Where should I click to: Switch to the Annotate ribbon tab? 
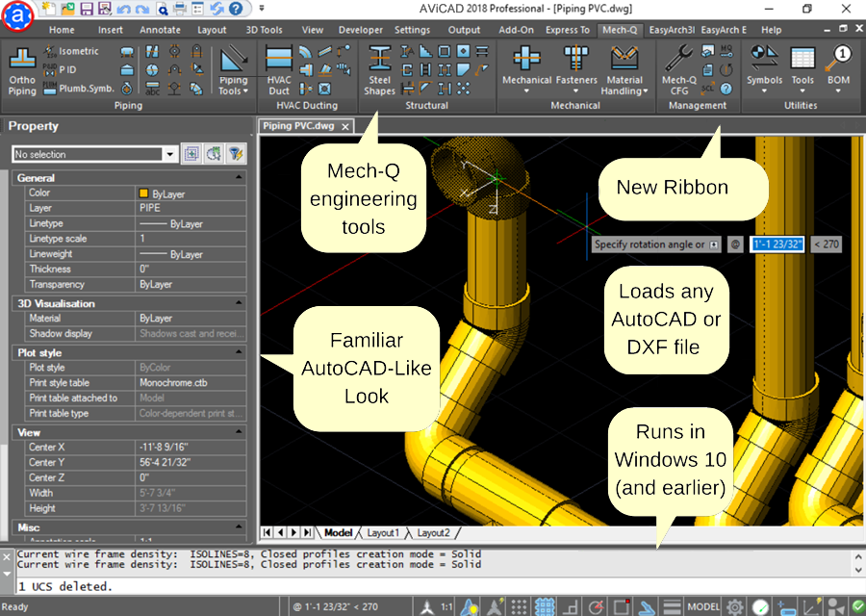pyautogui.click(x=160, y=30)
